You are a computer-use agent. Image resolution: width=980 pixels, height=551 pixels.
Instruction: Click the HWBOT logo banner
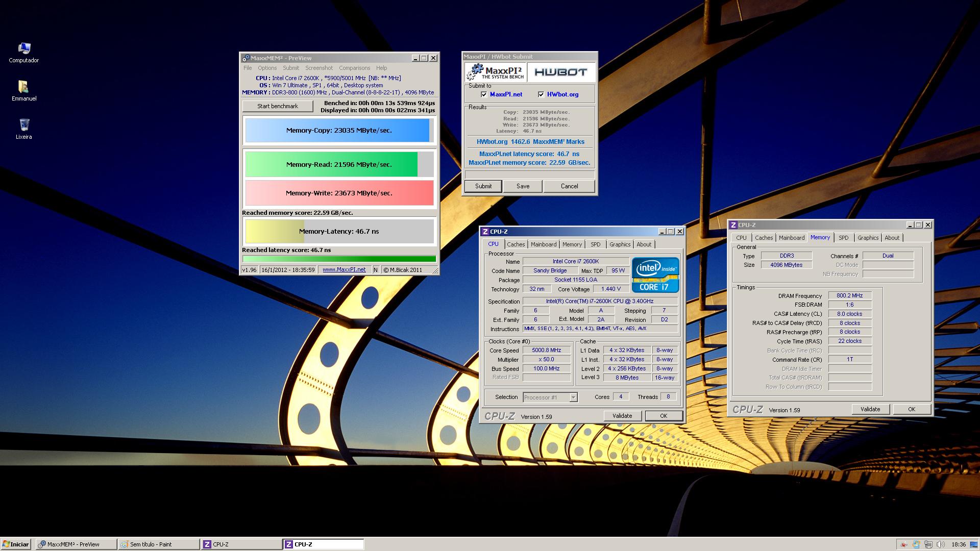pos(561,72)
